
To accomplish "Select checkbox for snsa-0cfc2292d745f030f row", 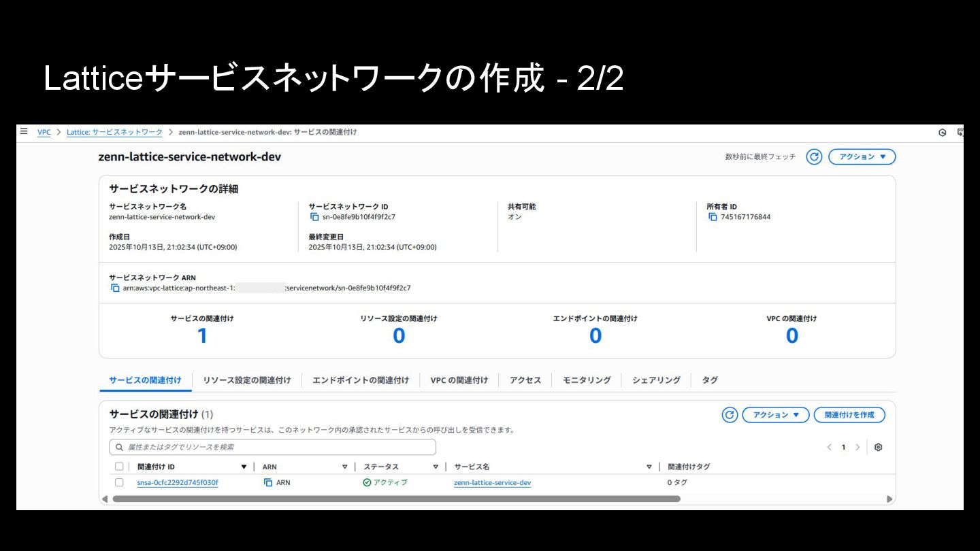I will 119,482.
